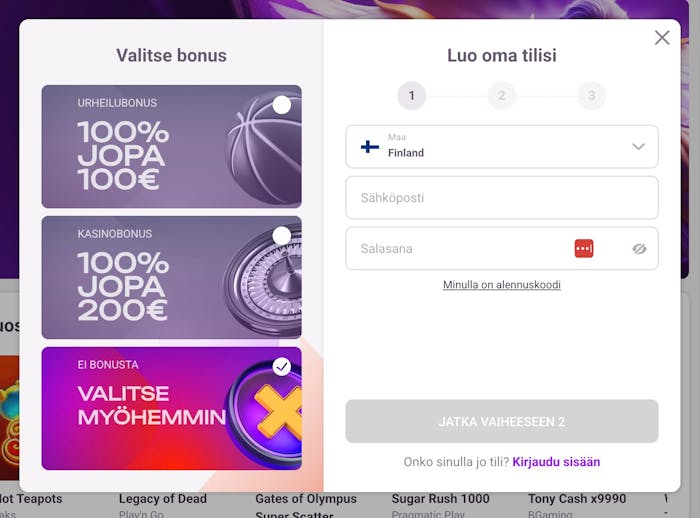Click the roulette wheel image on Kasinobonus card

click(x=263, y=281)
